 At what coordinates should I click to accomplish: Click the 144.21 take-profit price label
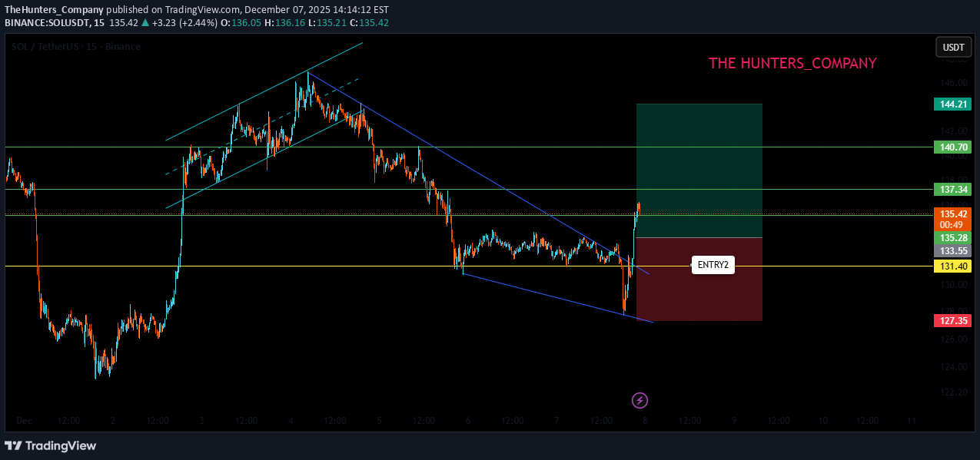click(952, 104)
